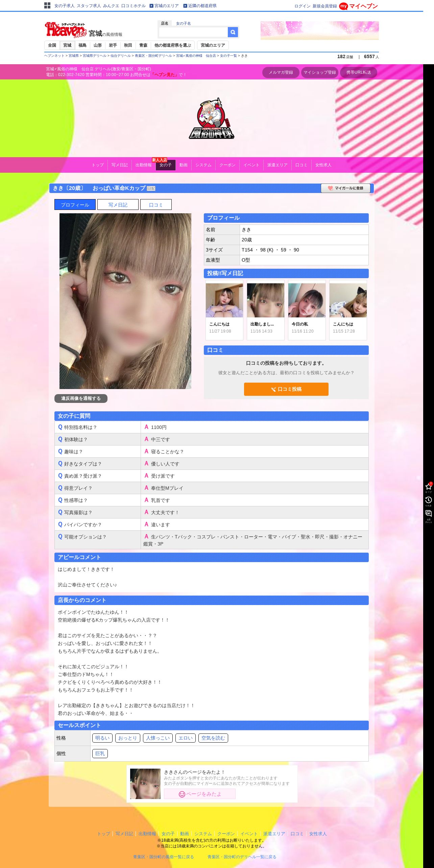The image size is (434, 868).
Task: Open 女の子一覧 breadcrumb link
Action: 228,56
